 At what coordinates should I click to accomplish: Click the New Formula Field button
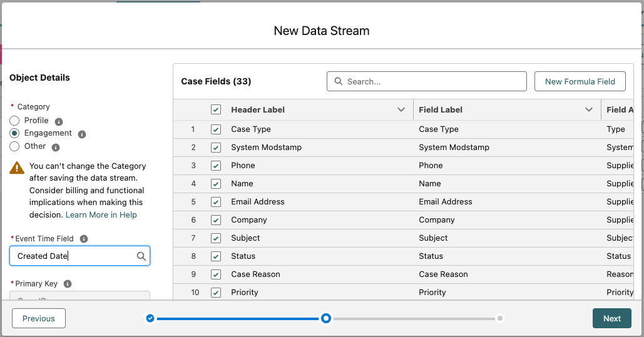pyautogui.click(x=580, y=81)
